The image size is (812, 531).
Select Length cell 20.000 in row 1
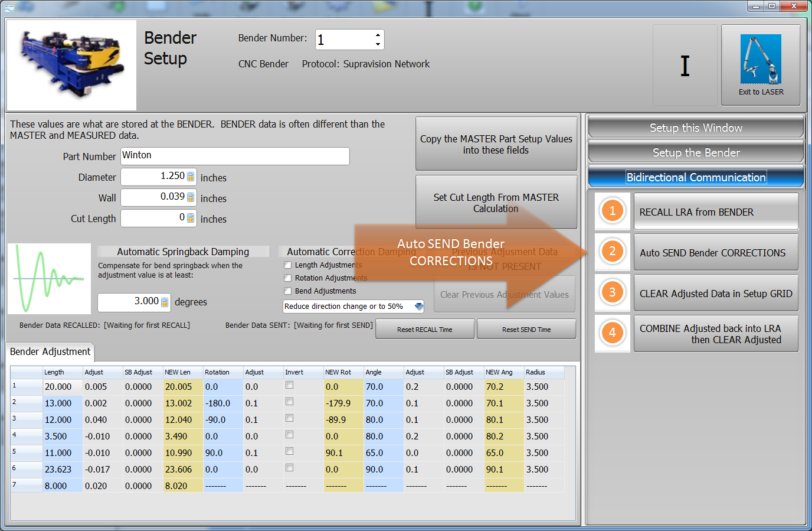tap(63, 387)
